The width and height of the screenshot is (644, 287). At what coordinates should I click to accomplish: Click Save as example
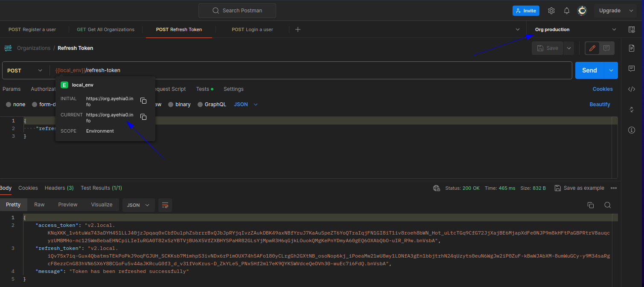tap(579, 188)
